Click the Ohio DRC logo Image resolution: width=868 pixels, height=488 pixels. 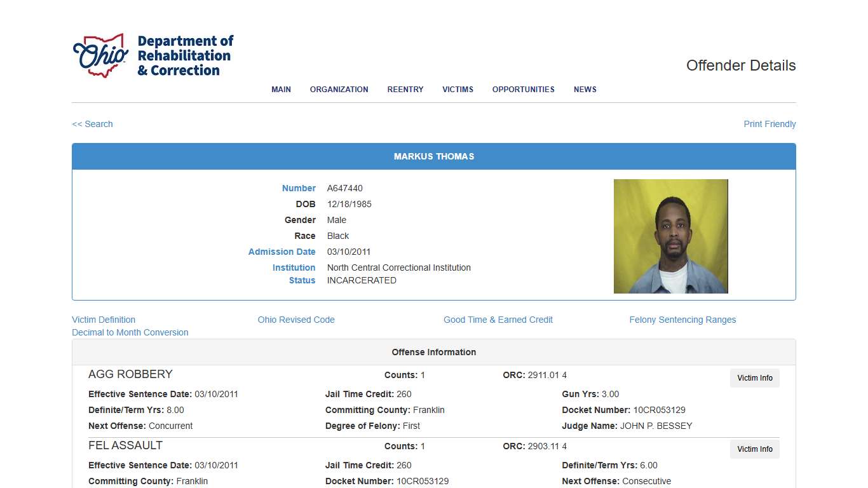[153, 55]
